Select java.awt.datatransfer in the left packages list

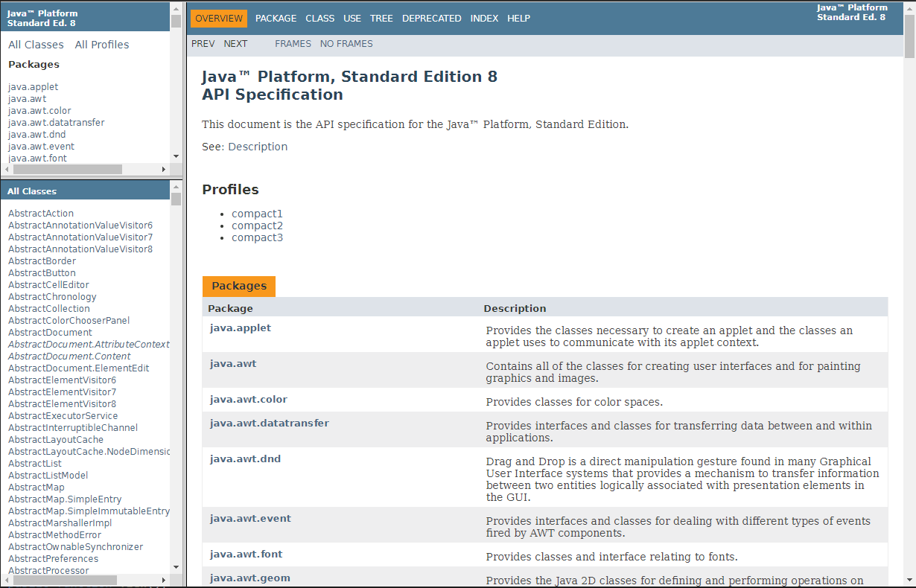click(57, 123)
